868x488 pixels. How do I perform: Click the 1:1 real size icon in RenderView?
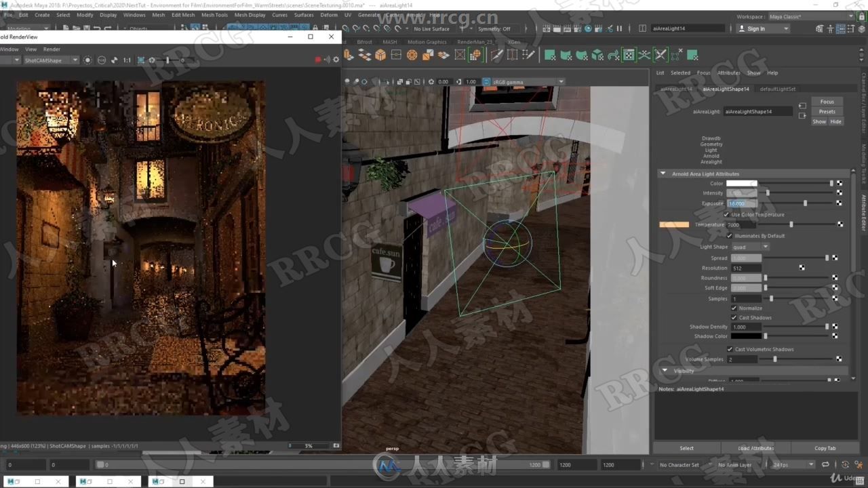[x=127, y=60]
